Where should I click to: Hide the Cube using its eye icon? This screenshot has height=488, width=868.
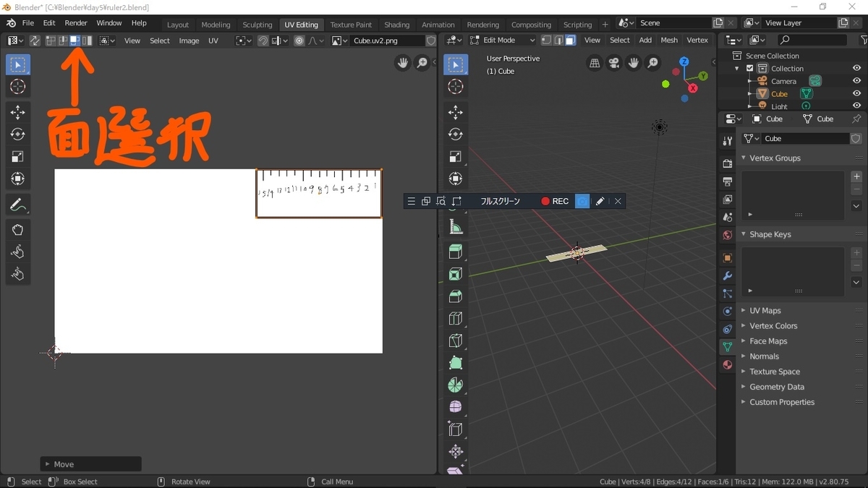[x=856, y=94]
